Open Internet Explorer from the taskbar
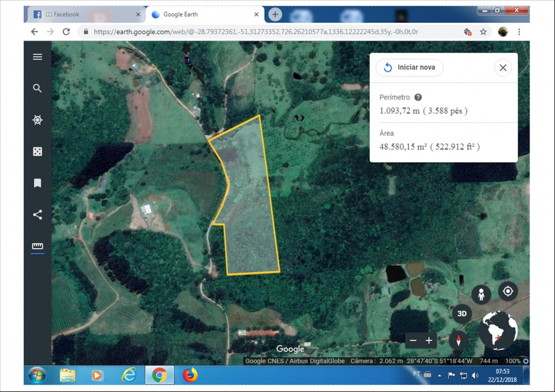 click(129, 375)
